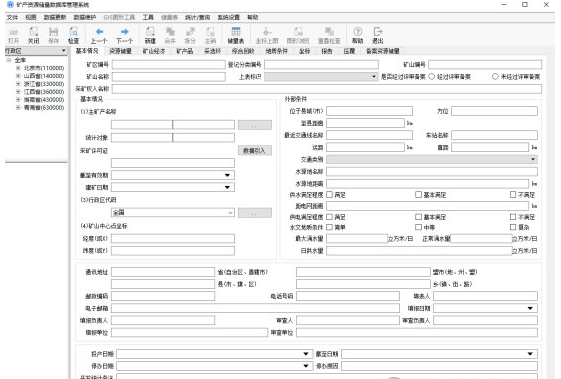Open the 停办日期 date dropdown

306,366
